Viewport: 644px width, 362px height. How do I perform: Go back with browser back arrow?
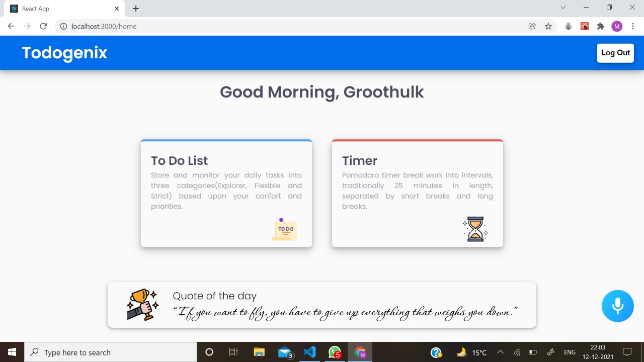(11, 26)
